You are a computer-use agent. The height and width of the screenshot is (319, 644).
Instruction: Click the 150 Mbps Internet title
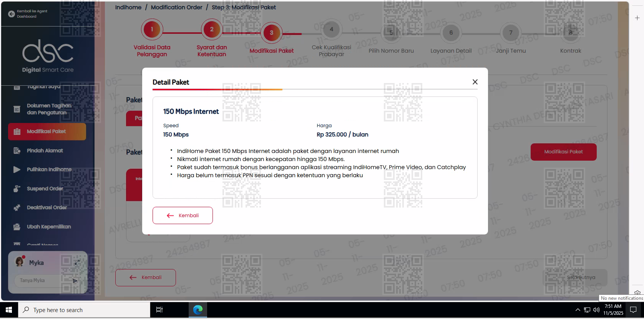191,111
